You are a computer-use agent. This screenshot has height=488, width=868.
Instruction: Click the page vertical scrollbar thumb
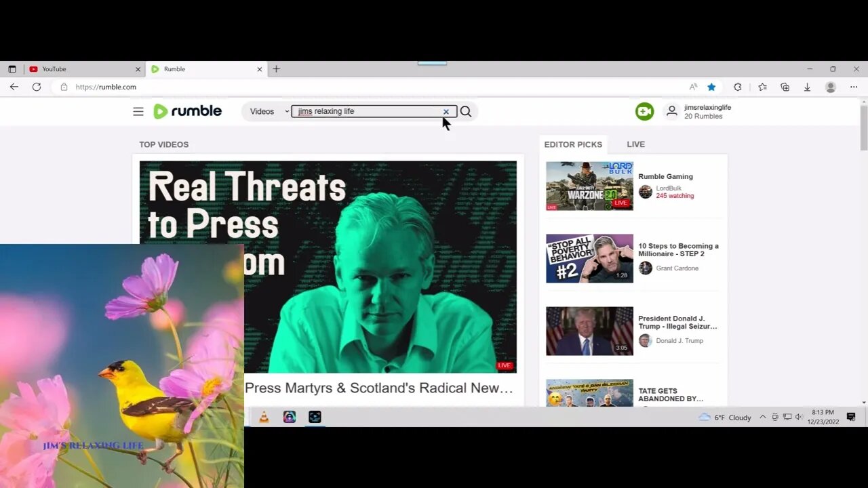tap(863, 127)
